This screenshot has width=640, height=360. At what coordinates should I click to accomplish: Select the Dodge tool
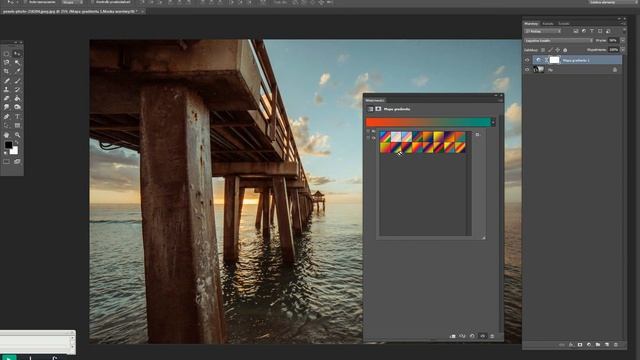pyautogui.click(x=17, y=107)
